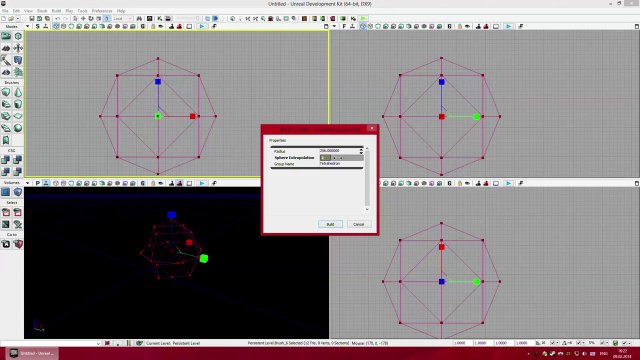
Task: Click the CSG Subtract icon
Action: pos(18,160)
